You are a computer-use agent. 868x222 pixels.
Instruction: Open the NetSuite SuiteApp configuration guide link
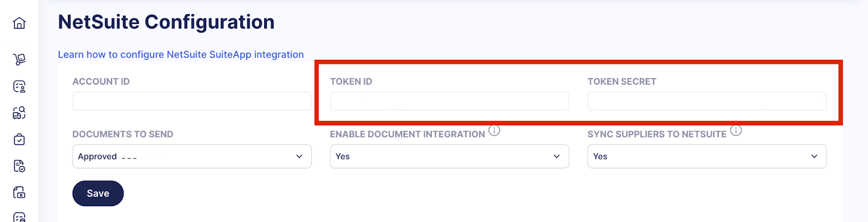[181, 54]
